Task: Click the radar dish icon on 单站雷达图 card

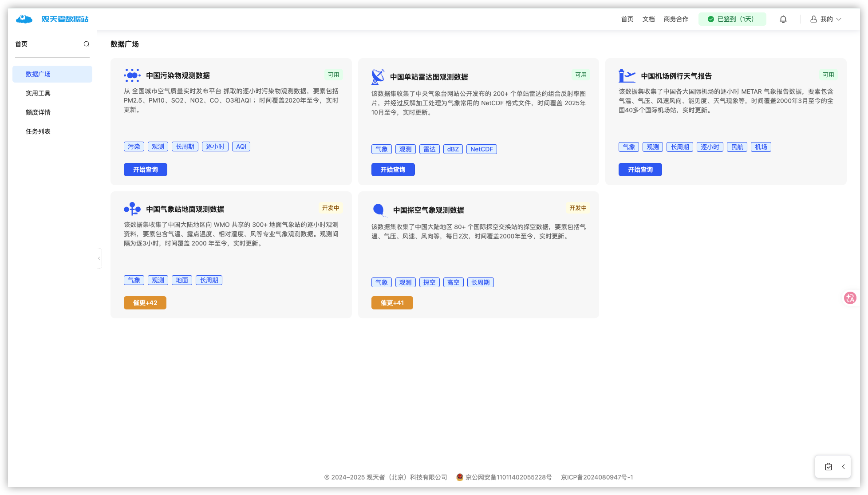Action: pyautogui.click(x=377, y=75)
